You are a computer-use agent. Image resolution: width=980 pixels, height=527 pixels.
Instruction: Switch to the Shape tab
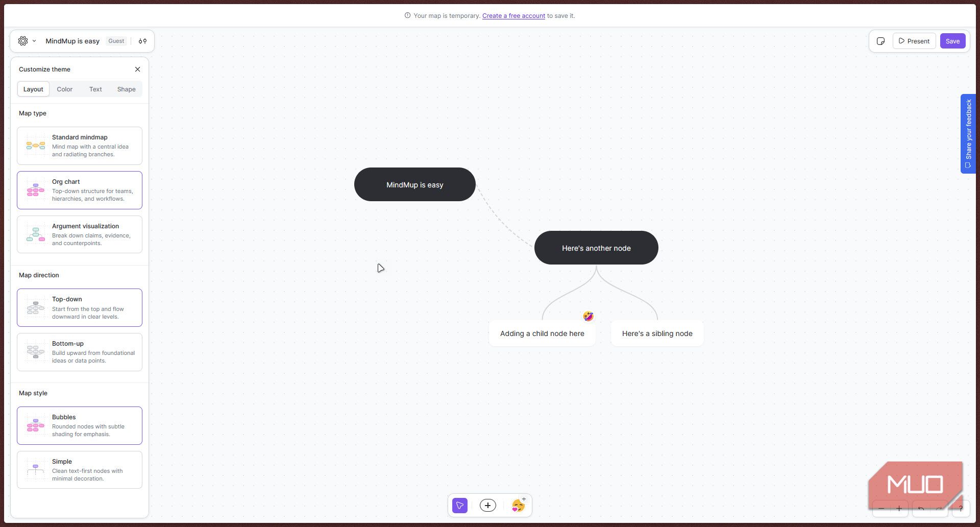126,89
